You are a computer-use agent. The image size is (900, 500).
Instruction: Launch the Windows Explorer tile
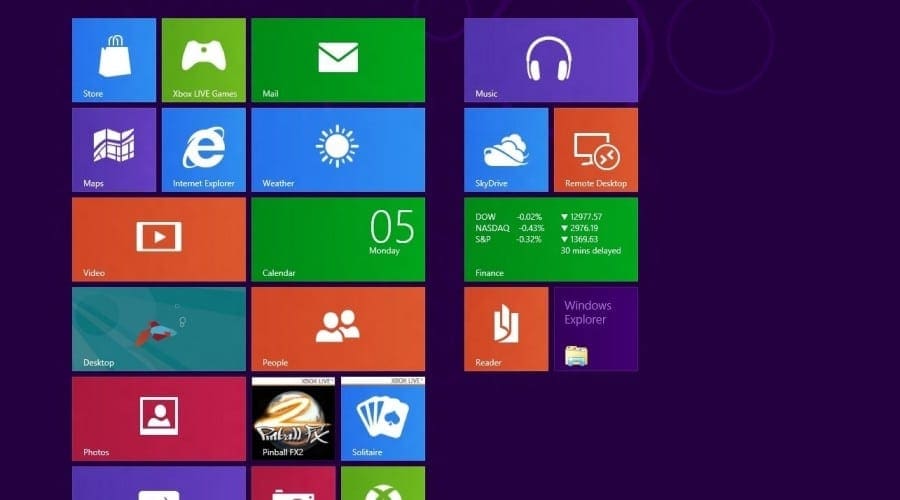pos(596,329)
